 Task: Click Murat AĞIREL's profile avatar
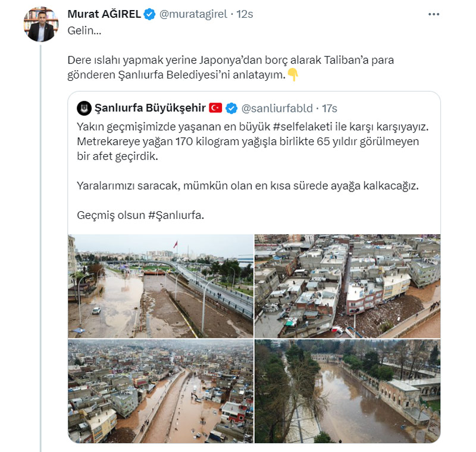(40, 24)
